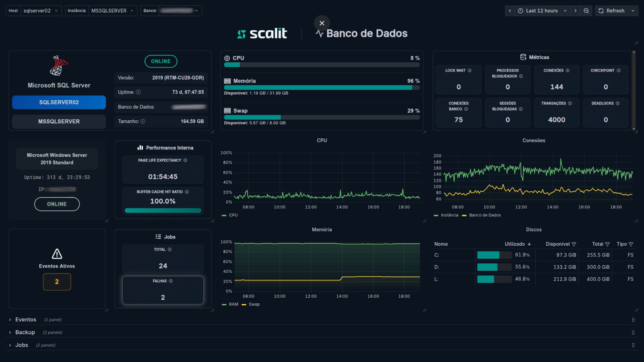Open the Last 12 hours time picker
This screenshot has width=644, height=362.
click(542, 11)
